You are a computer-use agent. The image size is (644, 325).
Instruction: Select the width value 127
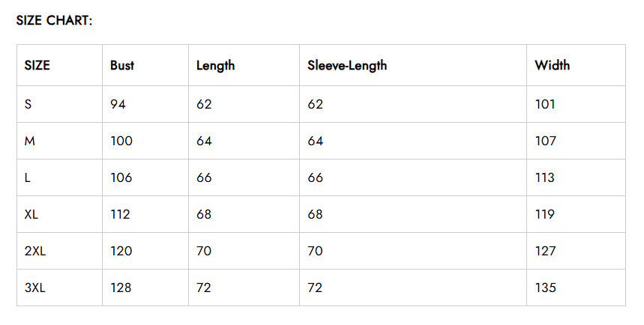(545, 251)
